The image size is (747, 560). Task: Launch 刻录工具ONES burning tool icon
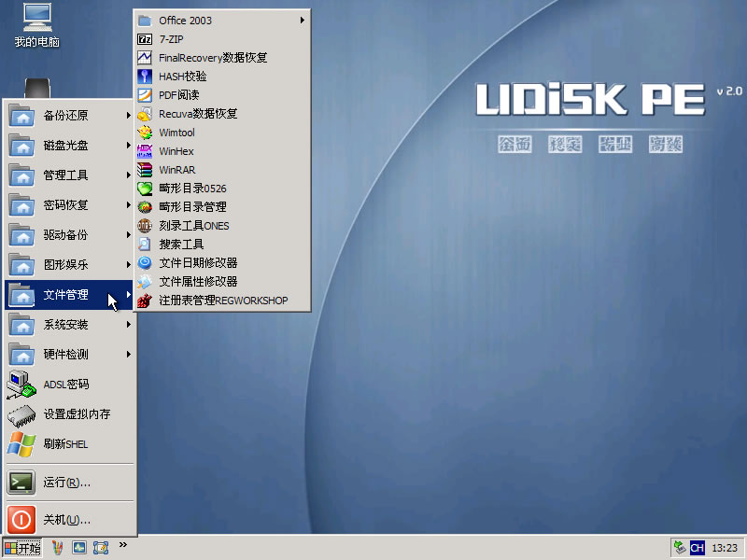[145, 226]
